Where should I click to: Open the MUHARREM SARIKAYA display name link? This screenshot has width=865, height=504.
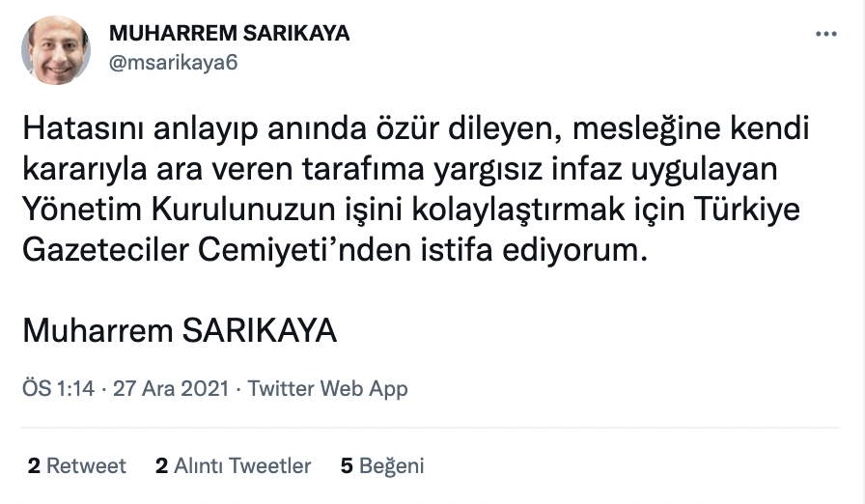(x=229, y=34)
